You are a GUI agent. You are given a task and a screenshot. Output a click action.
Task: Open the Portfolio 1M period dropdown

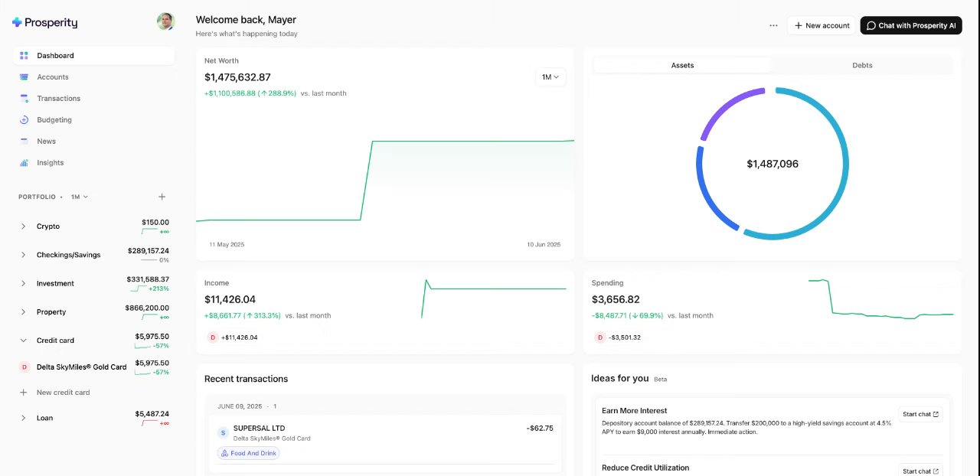(x=80, y=197)
